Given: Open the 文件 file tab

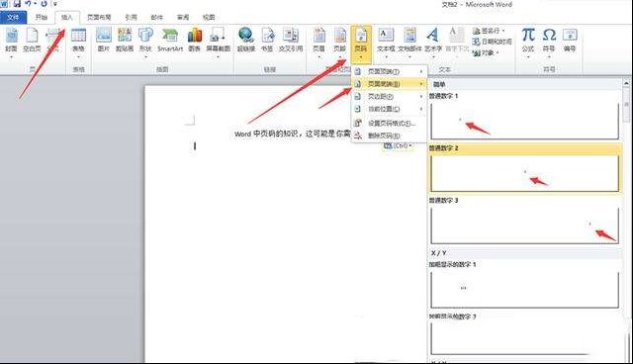Looking at the screenshot, I should [13, 18].
